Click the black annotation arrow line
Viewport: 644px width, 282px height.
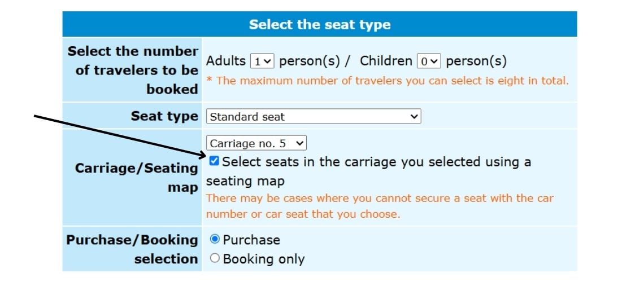(x=120, y=136)
